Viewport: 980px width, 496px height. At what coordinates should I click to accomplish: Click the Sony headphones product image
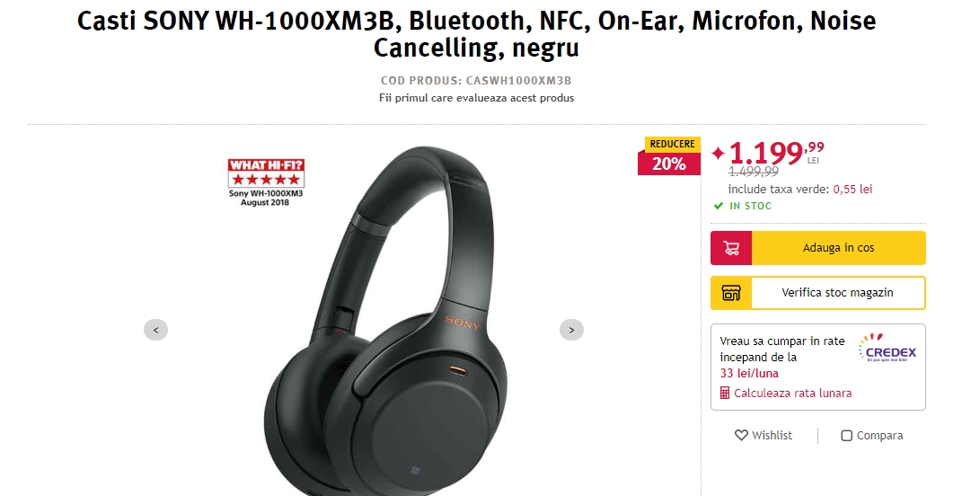(x=384, y=320)
